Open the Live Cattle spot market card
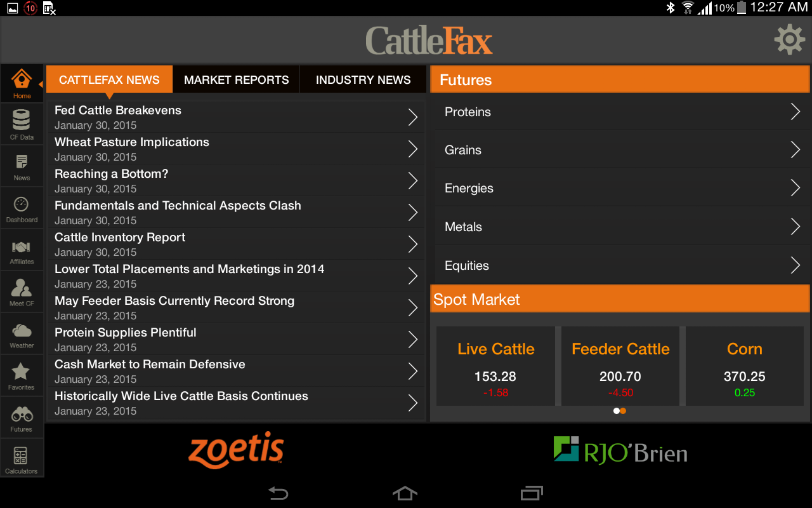812x508 pixels. coord(495,366)
